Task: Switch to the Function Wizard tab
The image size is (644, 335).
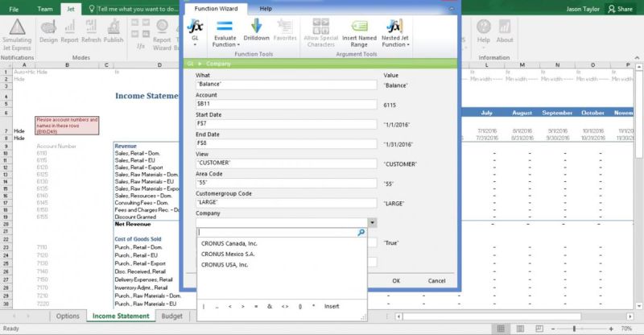Action: [x=216, y=9]
